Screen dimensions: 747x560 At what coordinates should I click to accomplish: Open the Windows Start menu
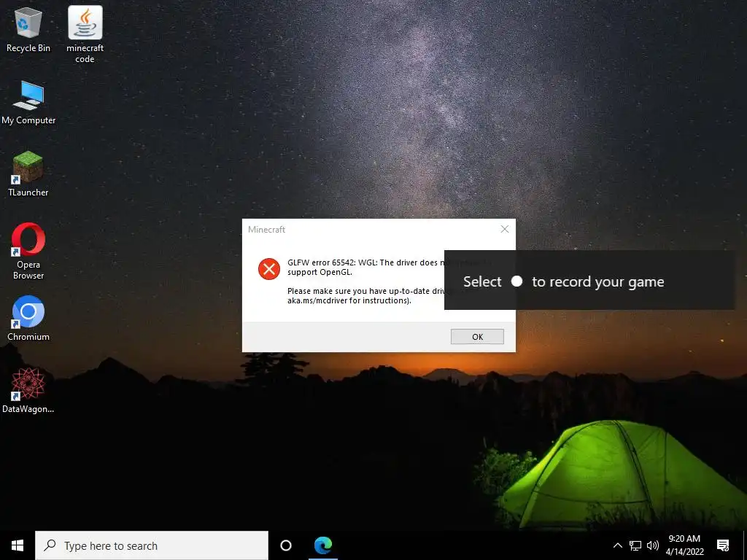18,545
